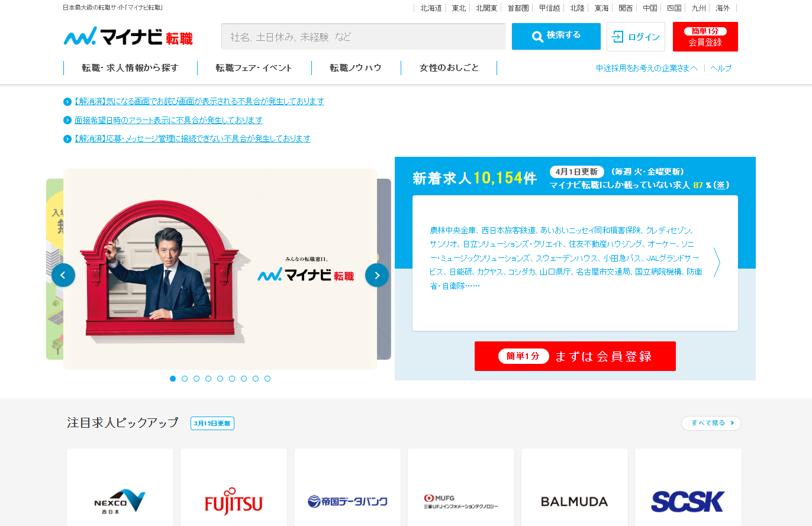This screenshot has width=812, height=526.
Task: Open the 帝国データバンク job card
Action: click(x=347, y=488)
